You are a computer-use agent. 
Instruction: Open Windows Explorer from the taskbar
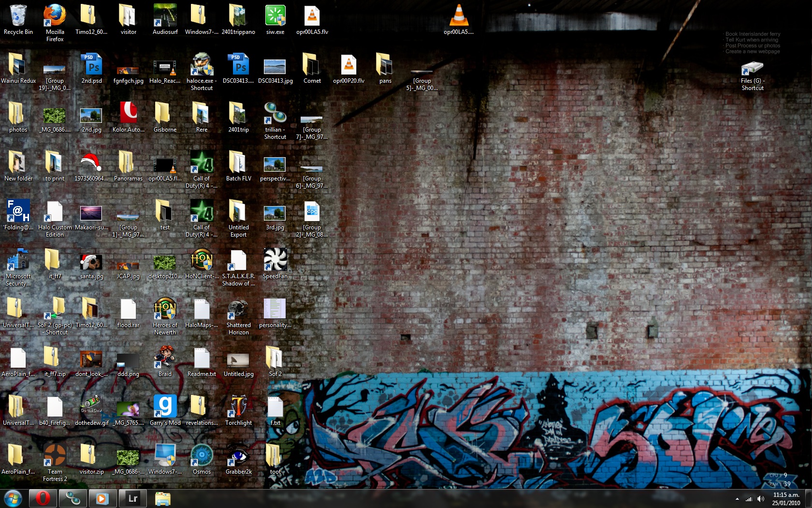click(162, 498)
